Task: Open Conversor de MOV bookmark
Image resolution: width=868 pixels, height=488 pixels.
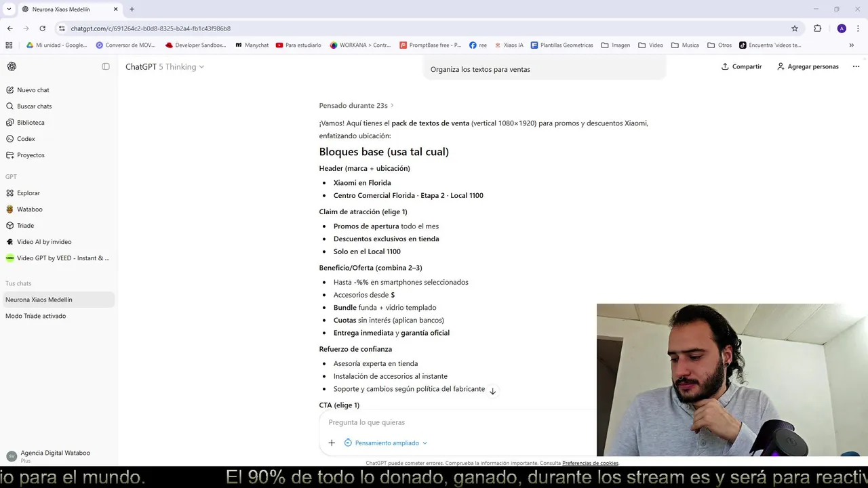Action: (125, 45)
